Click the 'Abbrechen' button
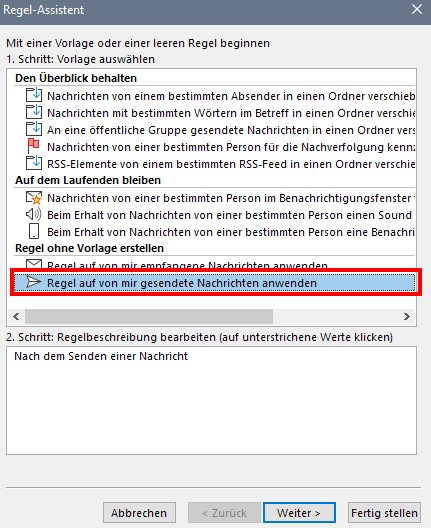The width and height of the screenshot is (431, 528). tap(139, 513)
